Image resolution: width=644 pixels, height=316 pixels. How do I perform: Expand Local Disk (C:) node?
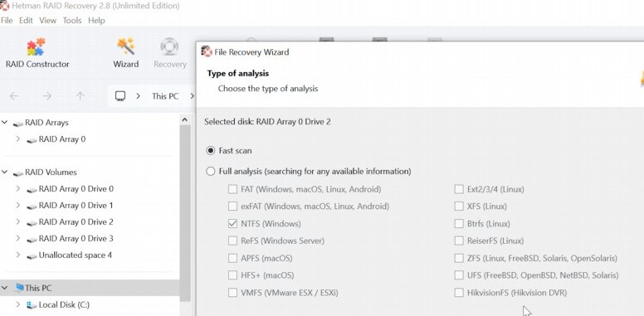tap(18, 304)
